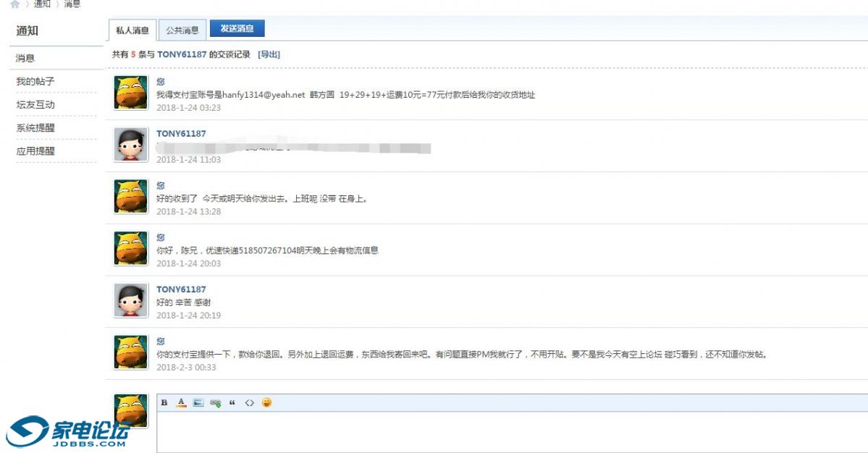Click TONY61187's avatar thumbnail
The height and width of the screenshot is (453, 868).
pyautogui.click(x=130, y=144)
